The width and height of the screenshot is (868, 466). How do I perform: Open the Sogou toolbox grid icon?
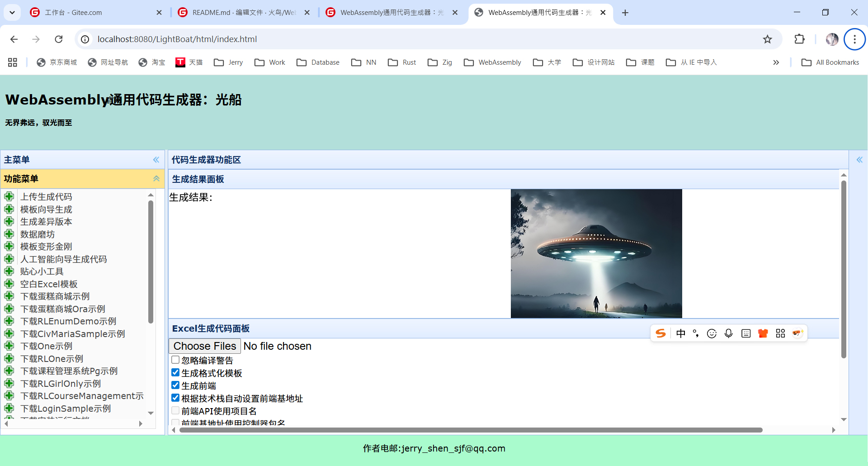(780, 333)
